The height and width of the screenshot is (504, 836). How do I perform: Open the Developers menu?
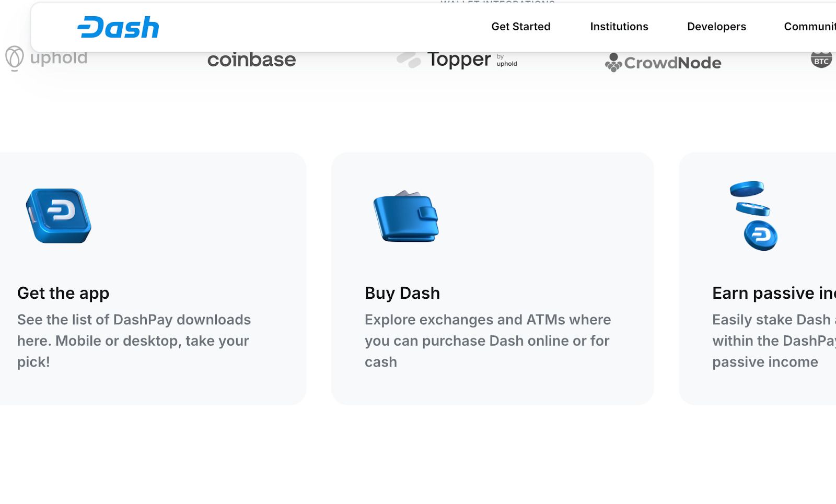click(716, 27)
